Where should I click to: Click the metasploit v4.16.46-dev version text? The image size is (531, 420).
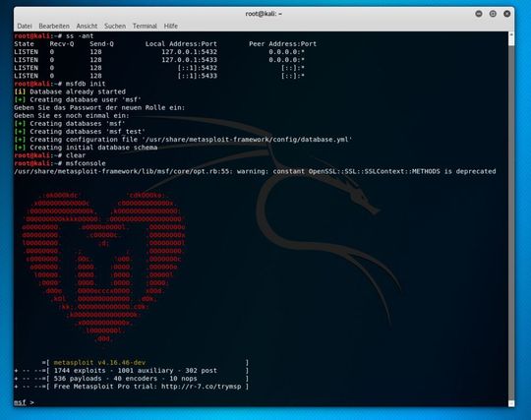(99, 362)
